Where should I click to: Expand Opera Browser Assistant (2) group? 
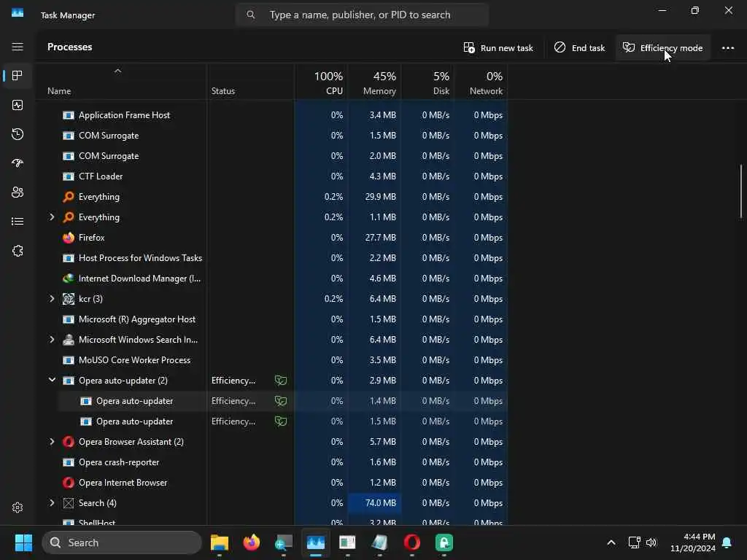52,442
